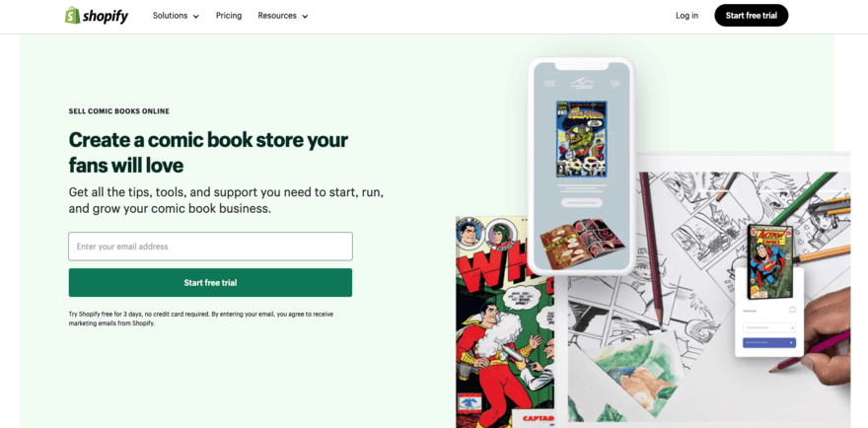Expand the Solutions dropdown chevron
Screen dimensions: 868x428
point(196,17)
